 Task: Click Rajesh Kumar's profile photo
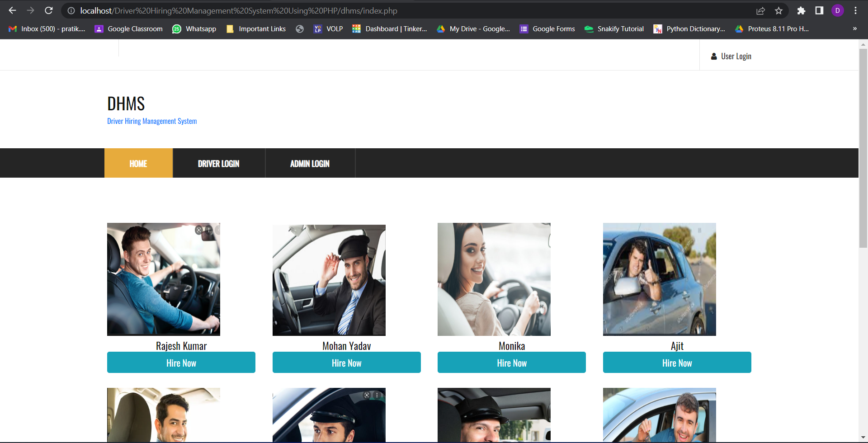(x=163, y=279)
